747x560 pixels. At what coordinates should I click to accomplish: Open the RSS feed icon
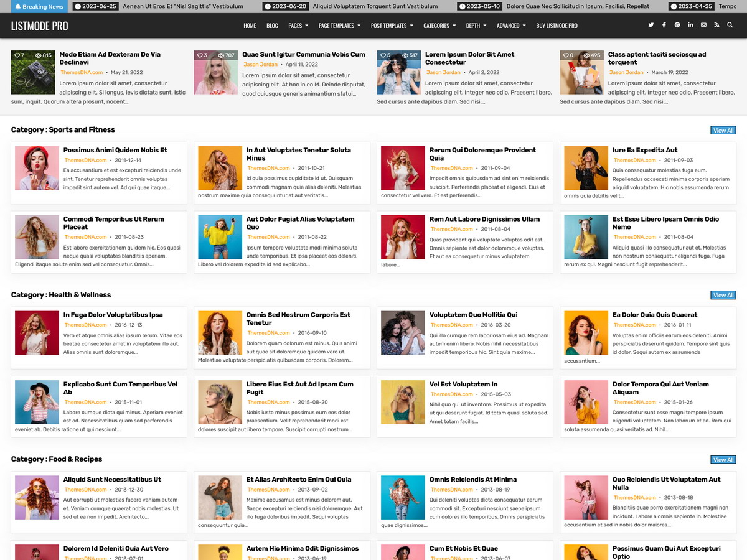(716, 26)
